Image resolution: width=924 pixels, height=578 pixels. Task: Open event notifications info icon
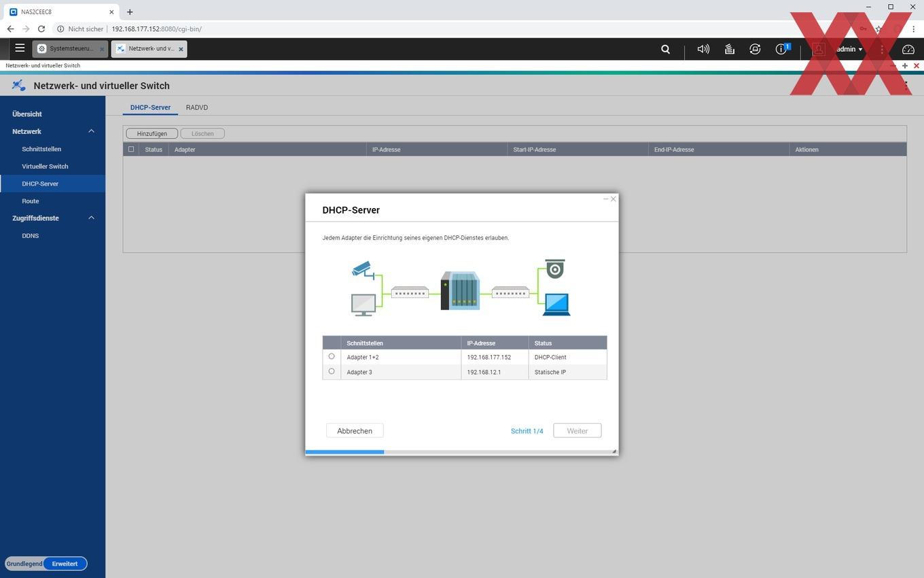click(x=781, y=49)
